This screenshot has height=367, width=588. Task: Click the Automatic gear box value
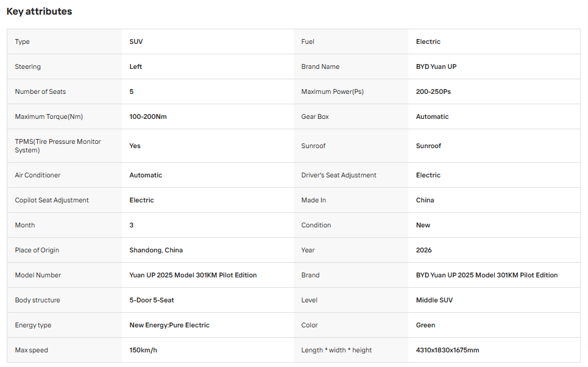click(x=432, y=116)
